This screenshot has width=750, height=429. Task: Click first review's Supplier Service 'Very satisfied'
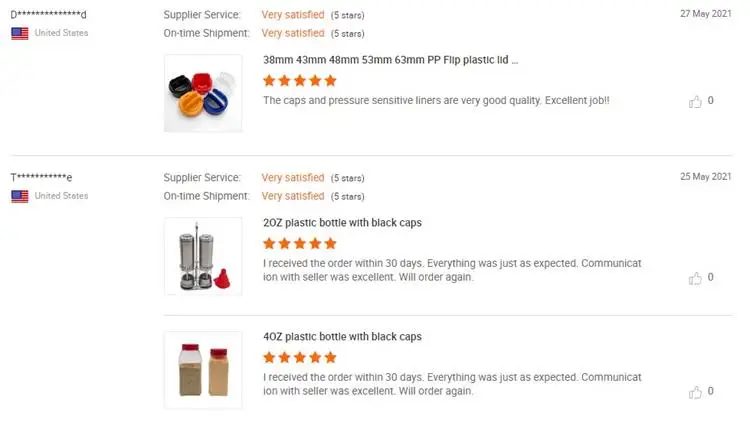[x=292, y=15]
